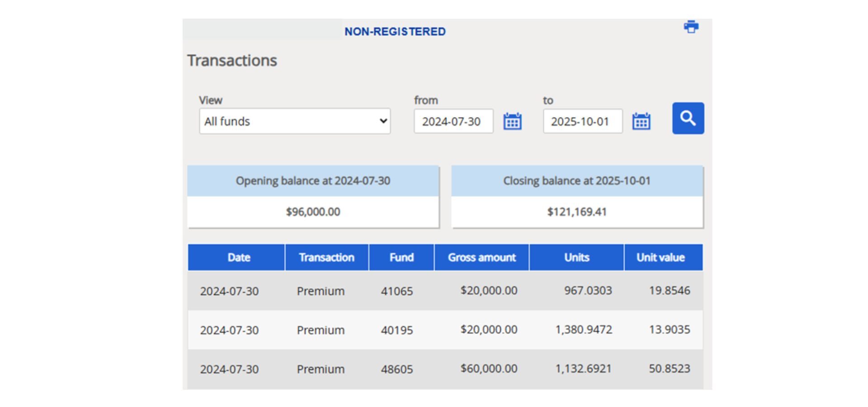Click the Gross amount column header
868x407 pixels.
tap(481, 257)
